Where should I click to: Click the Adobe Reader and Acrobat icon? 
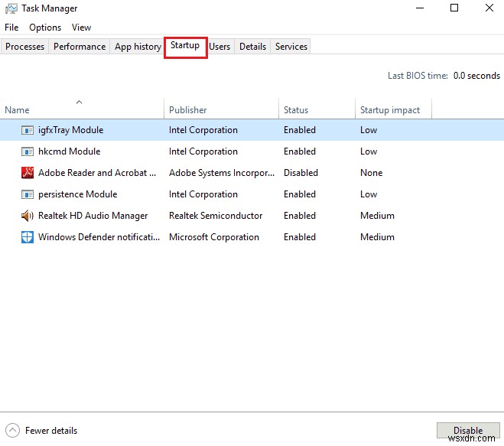point(28,173)
